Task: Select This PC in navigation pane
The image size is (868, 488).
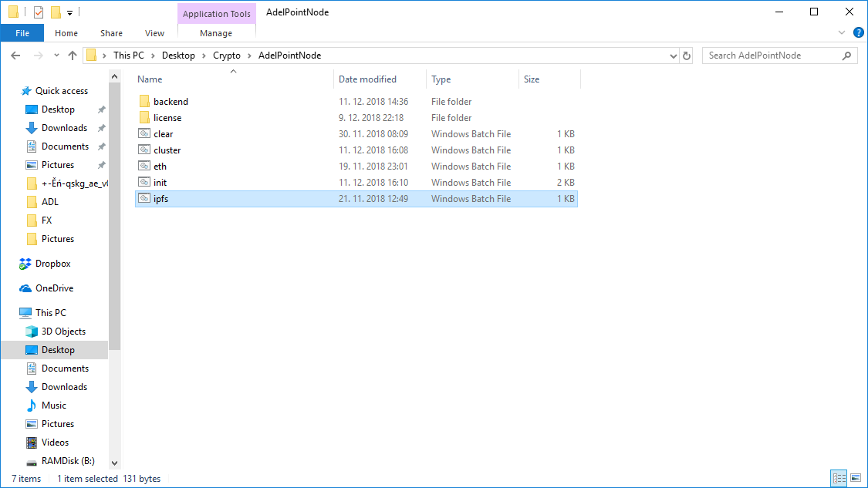Action: pos(50,312)
